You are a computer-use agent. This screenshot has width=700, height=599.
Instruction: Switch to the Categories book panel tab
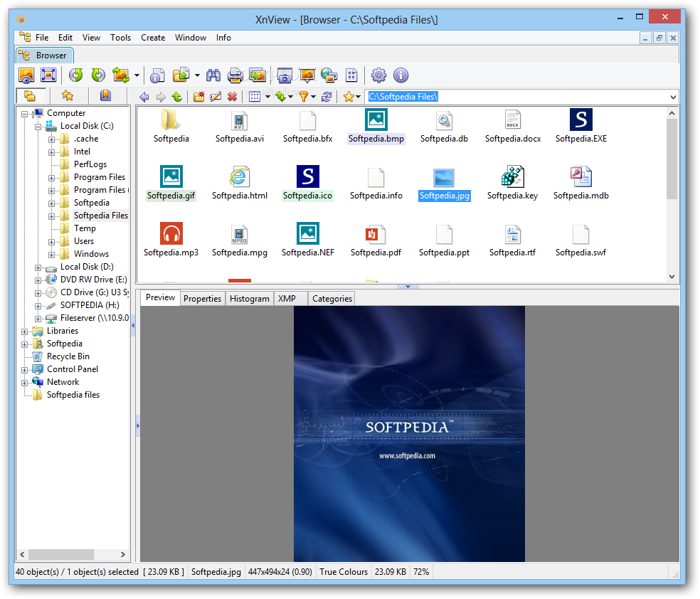tap(105, 96)
